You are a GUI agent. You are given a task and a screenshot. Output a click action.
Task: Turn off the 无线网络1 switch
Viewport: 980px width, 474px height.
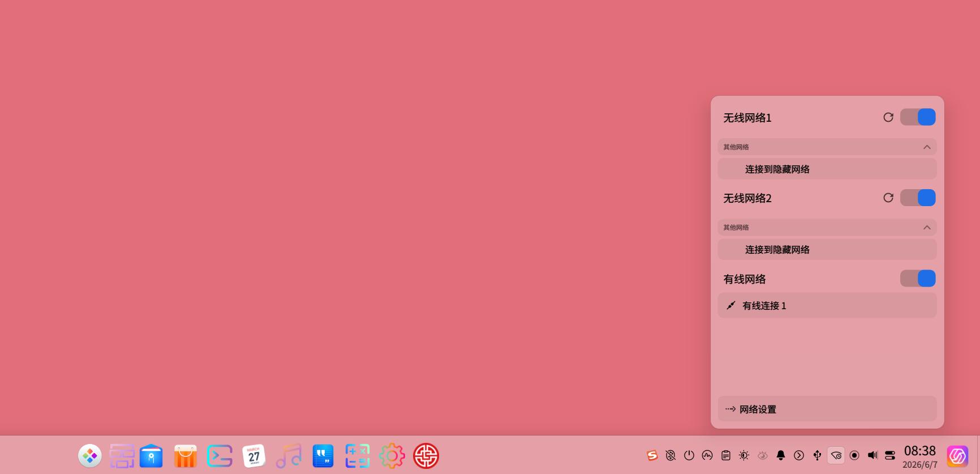[x=918, y=117]
